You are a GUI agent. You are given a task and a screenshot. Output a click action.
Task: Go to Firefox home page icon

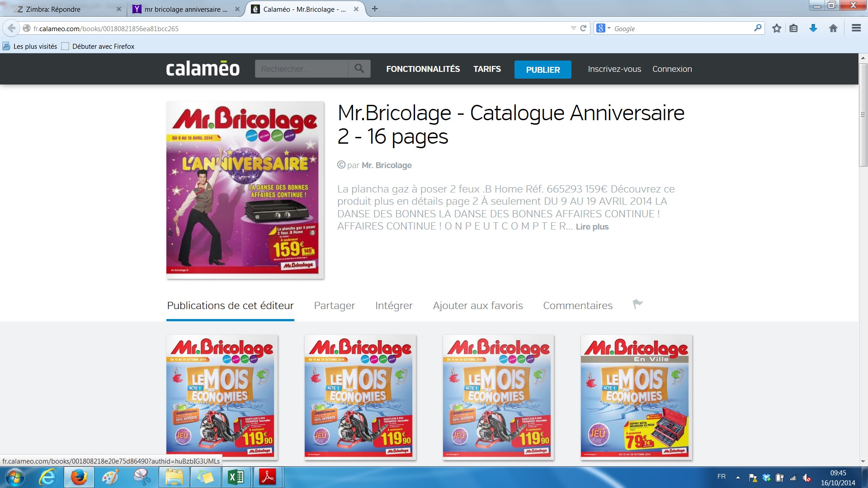pyautogui.click(x=833, y=28)
